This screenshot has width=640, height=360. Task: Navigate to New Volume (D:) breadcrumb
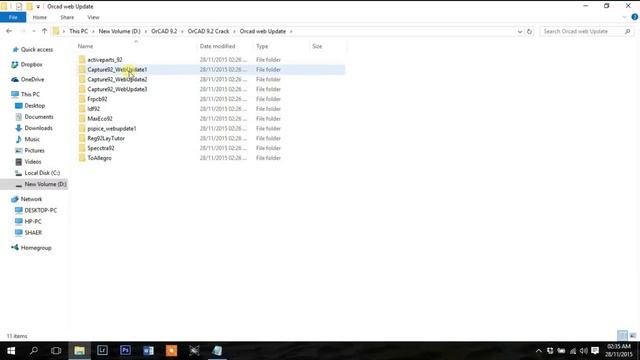[119, 31]
